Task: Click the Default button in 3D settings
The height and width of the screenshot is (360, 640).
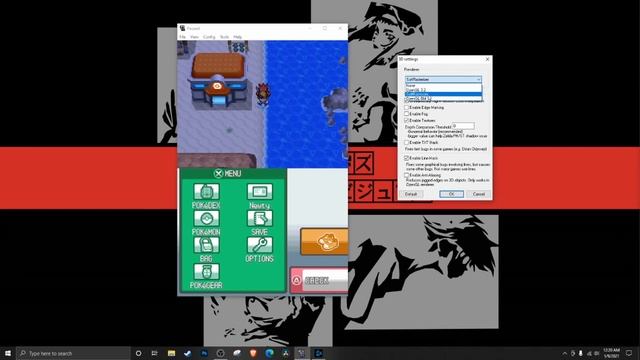Action: click(411, 194)
